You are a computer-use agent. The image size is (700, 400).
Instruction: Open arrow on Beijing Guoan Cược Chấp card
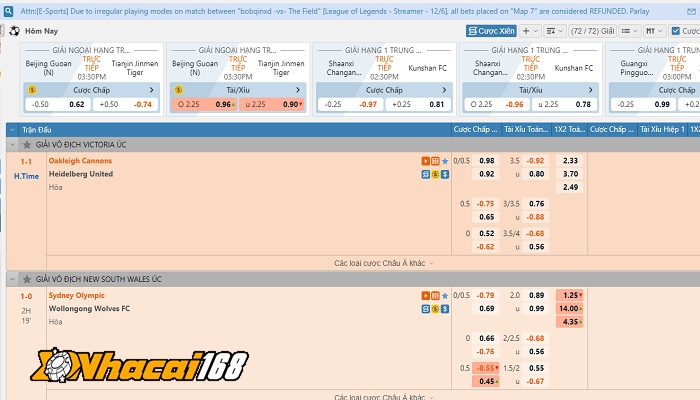click(151, 90)
